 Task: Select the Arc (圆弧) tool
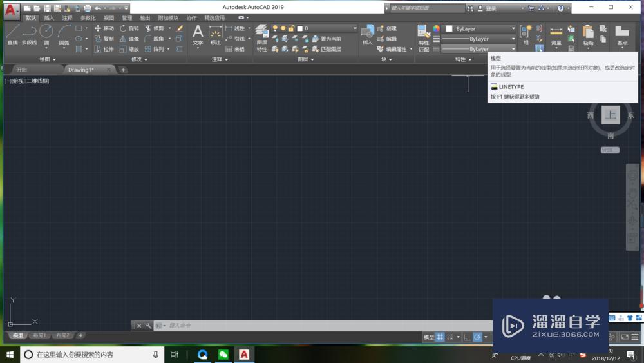tap(64, 34)
